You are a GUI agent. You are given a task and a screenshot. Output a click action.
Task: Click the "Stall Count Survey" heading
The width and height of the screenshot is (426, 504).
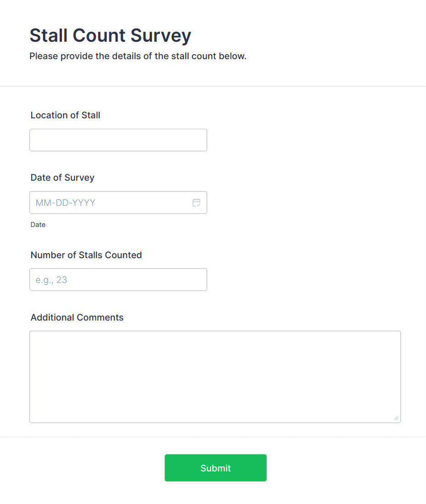(x=110, y=36)
